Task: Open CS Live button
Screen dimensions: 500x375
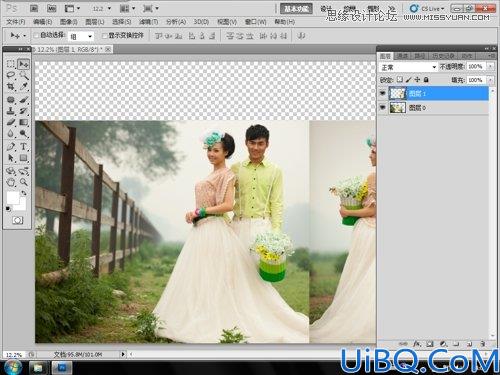Action: 427,9
